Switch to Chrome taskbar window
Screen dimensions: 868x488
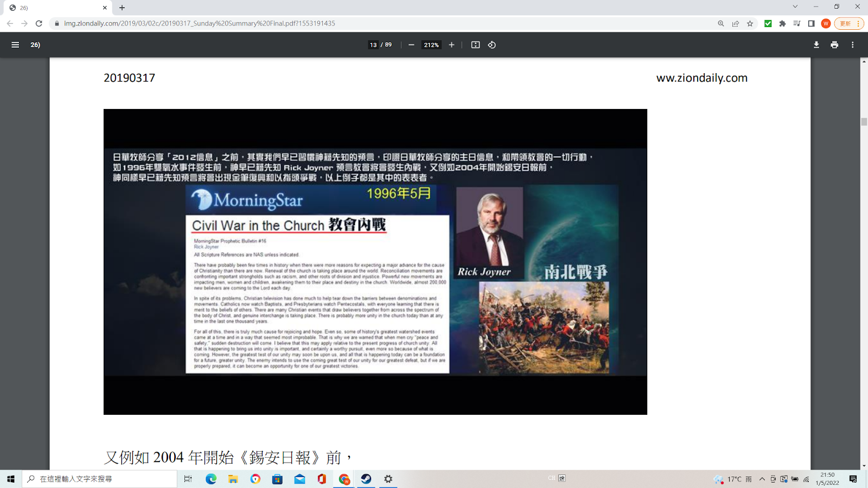344,479
